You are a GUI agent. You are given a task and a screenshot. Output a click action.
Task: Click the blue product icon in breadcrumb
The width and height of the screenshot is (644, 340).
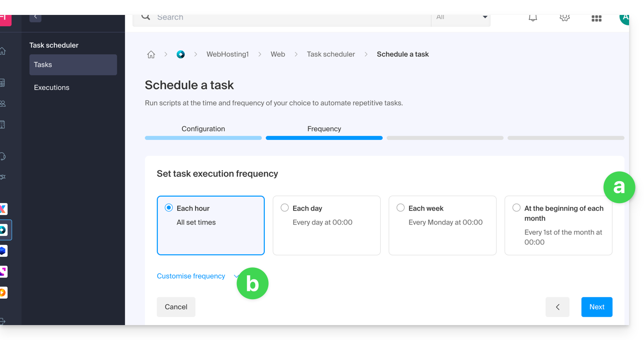point(181,55)
